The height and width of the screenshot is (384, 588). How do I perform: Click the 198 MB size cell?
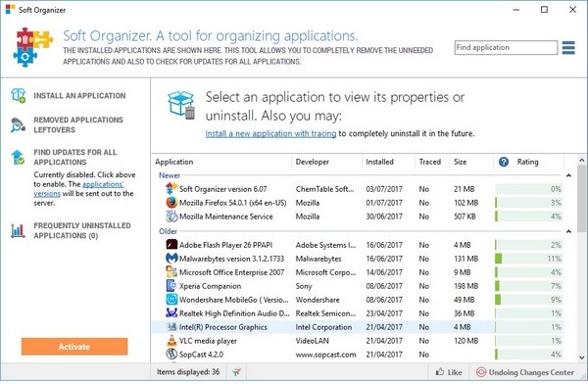(466, 286)
